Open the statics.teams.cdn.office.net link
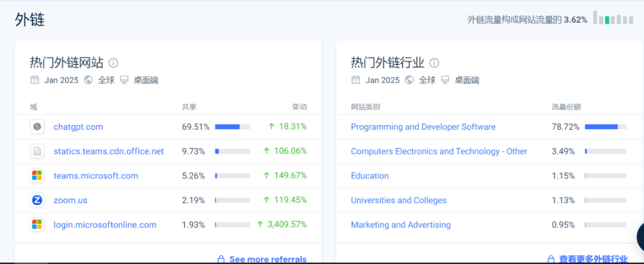Image resolution: width=644 pixels, height=264 pixels. pyautogui.click(x=109, y=151)
